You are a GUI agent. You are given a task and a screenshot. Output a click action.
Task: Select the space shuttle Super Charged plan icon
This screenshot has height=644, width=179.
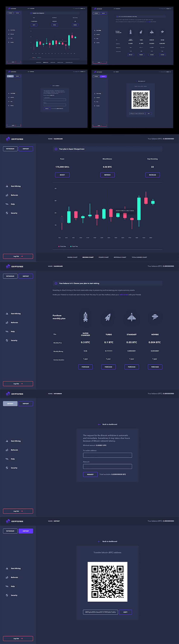click(85, 317)
